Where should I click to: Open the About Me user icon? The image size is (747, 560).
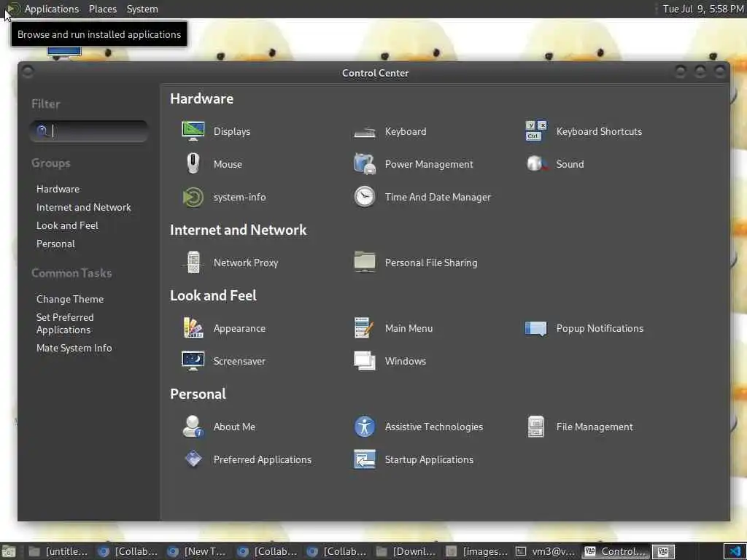point(193,427)
